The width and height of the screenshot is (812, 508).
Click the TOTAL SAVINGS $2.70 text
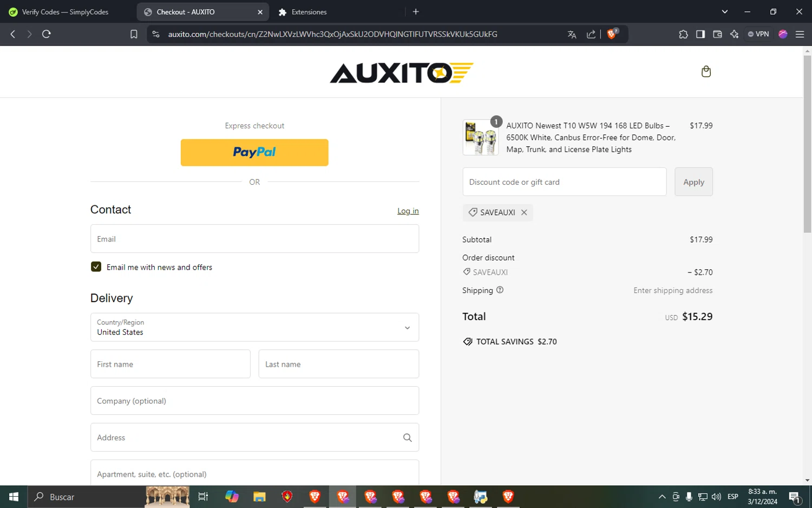coord(516,342)
